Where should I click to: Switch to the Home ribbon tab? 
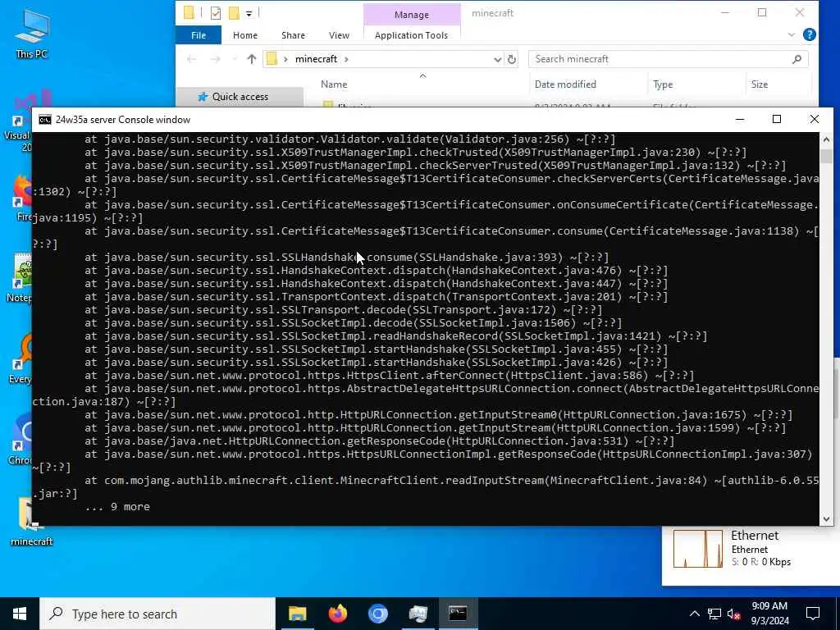(244, 35)
